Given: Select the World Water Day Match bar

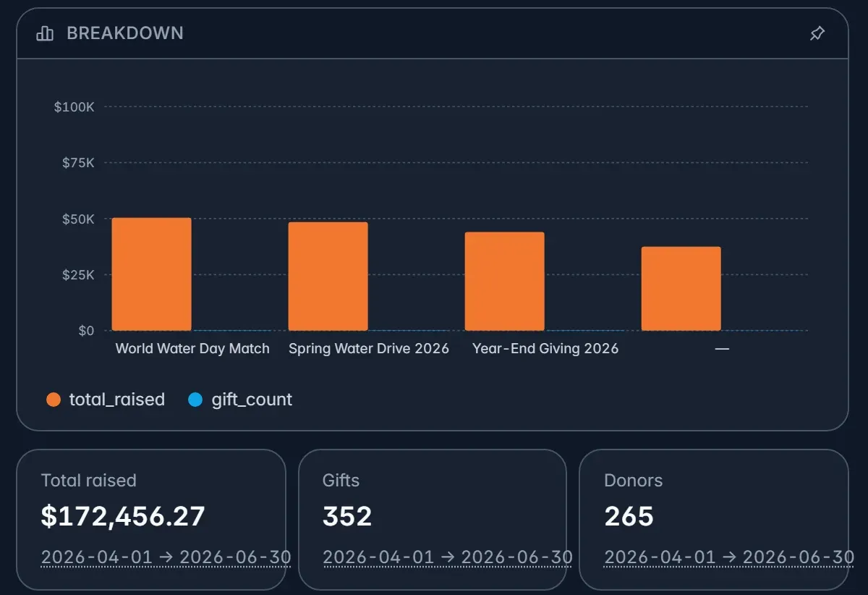Looking at the screenshot, I should (151, 274).
